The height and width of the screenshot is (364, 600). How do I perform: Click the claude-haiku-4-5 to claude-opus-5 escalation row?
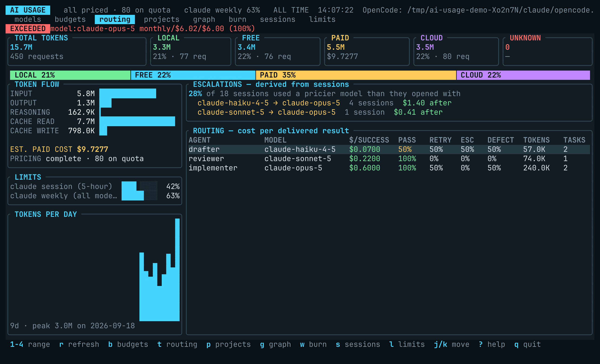point(324,103)
